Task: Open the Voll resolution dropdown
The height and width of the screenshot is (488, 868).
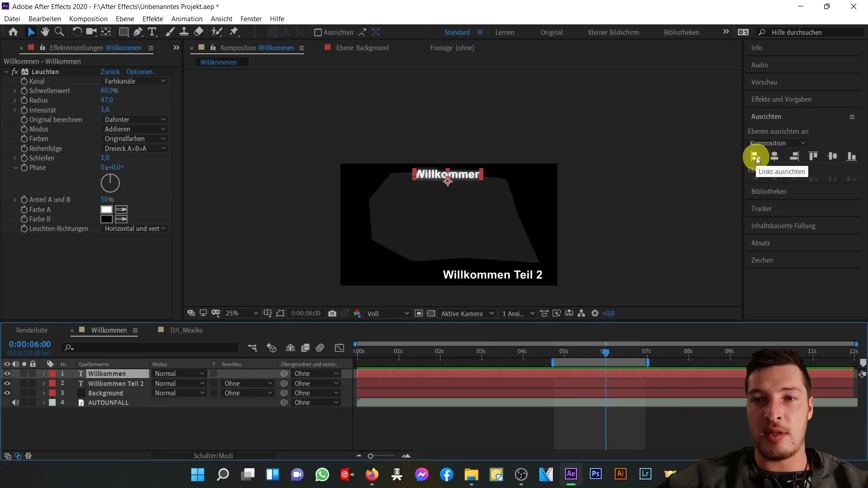Action: click(x=388, y=314)
